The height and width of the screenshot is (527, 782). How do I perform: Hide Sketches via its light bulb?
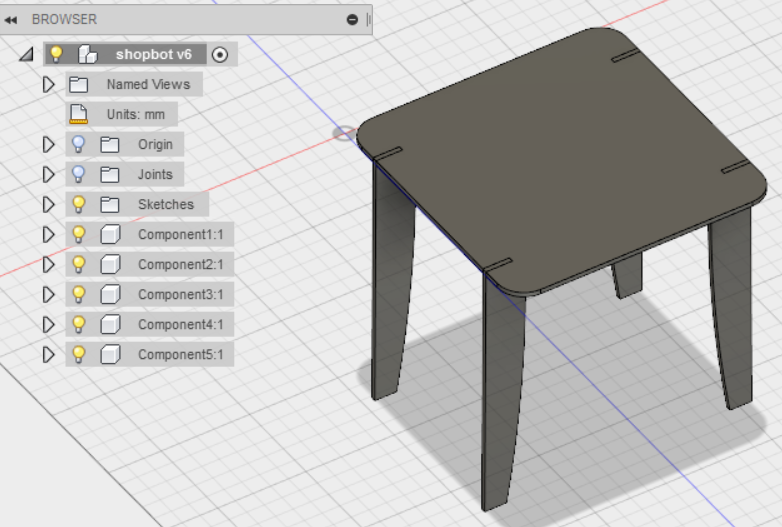point(78,204)
